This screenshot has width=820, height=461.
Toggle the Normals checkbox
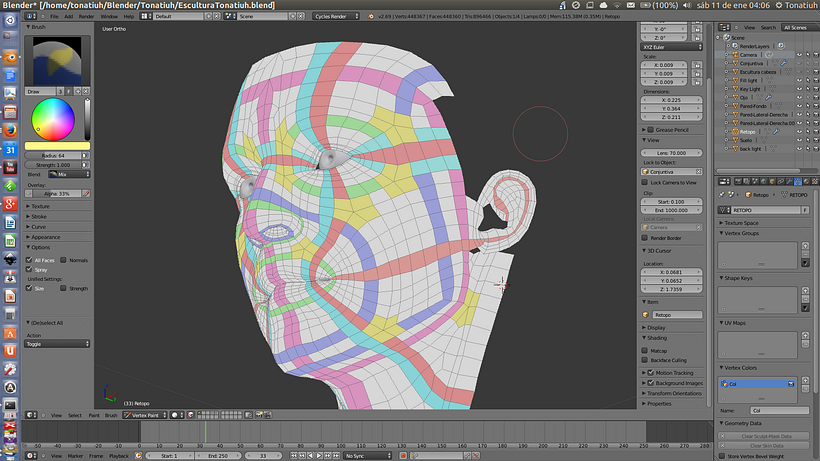pos(63,260)
